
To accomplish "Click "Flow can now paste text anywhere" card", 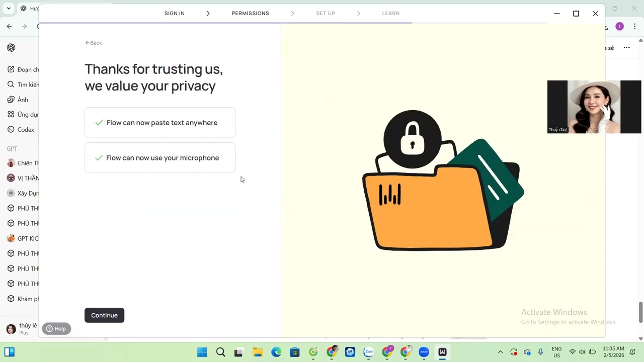I will point(160,122).
